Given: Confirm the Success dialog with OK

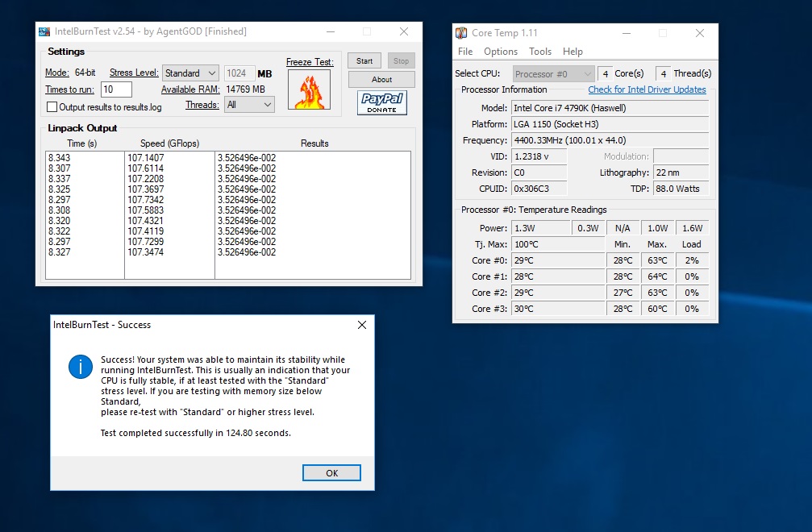Looking at the screenshot, I should pos(332,472).
